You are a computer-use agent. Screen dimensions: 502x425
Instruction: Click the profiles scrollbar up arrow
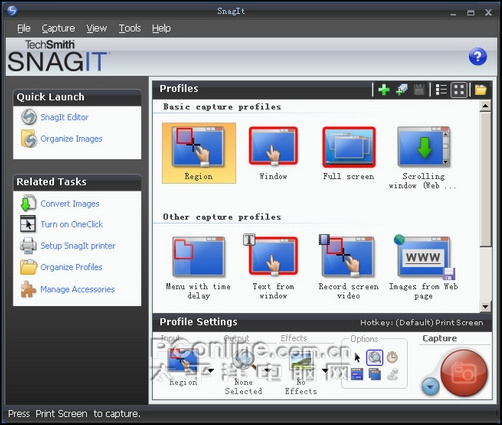pos(485,106)
